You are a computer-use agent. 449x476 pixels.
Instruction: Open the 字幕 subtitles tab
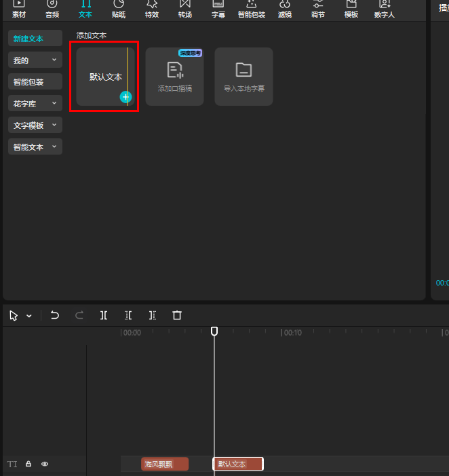(x=218, y=9)
